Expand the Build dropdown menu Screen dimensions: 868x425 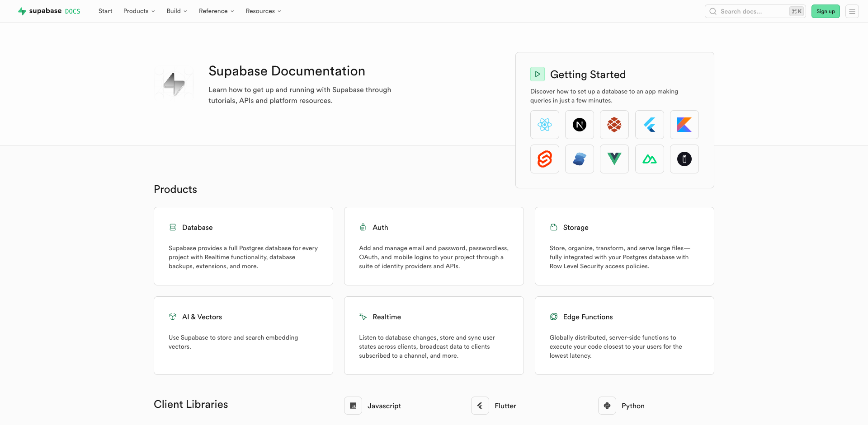[x=177, y=11]
